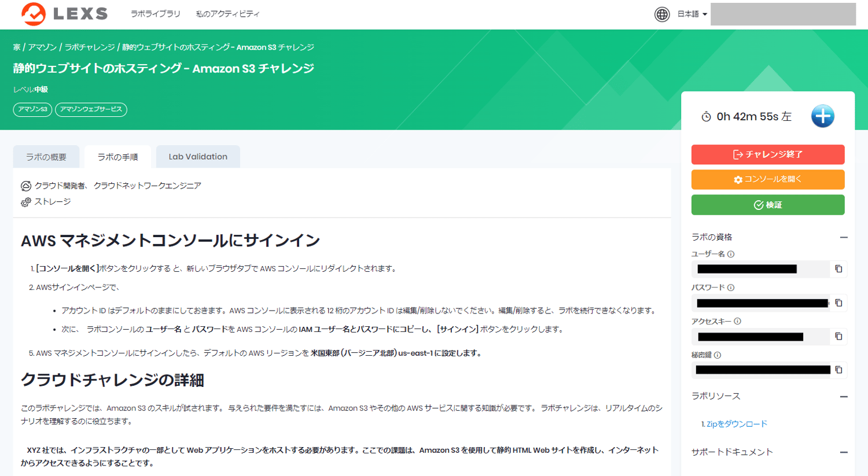This screenshot has height=476, width=868.
Task: Click the info icon beside 秘密鍵
Action: (x=718, y=355)
